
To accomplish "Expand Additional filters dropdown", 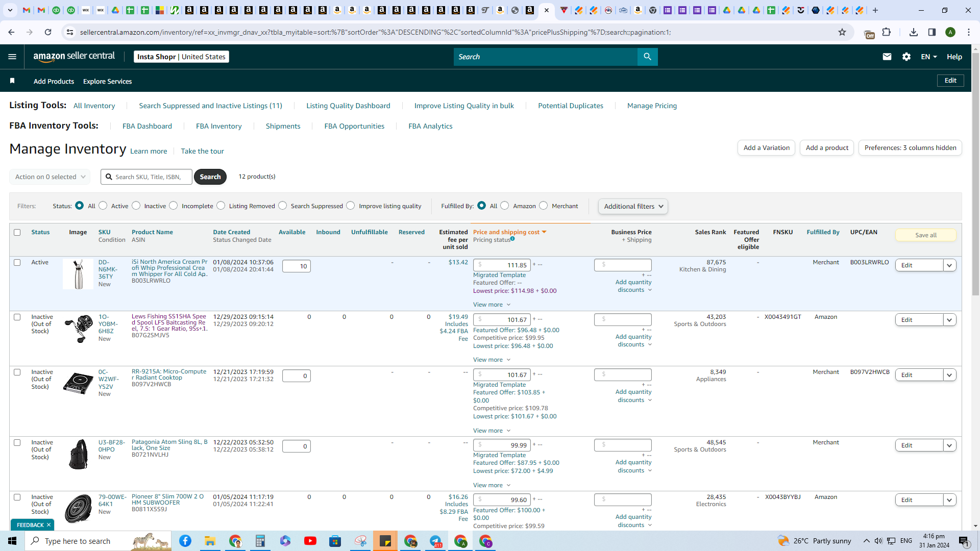I will (633, 206).
